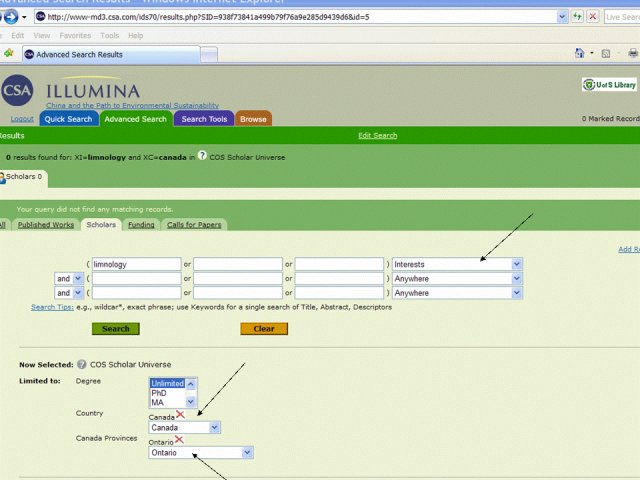
Task: Click the CSA logo
Action: [17, 90]
